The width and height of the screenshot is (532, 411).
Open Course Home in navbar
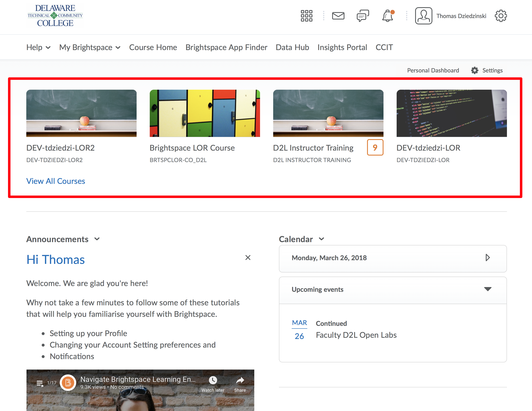tap(153, 47)
